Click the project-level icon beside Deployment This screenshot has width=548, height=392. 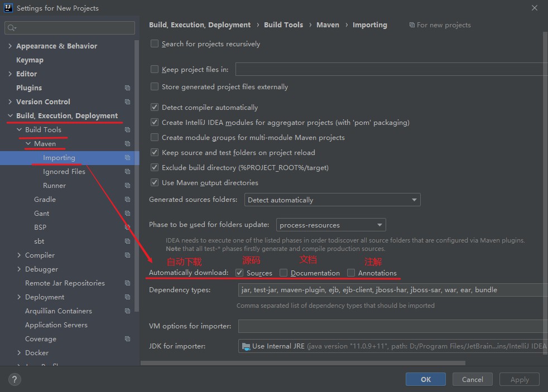click(128, 297)
